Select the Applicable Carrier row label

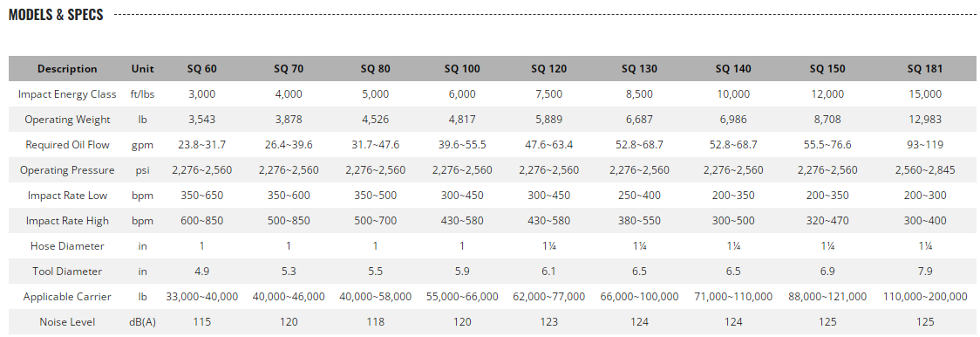[x=67, y=297]
